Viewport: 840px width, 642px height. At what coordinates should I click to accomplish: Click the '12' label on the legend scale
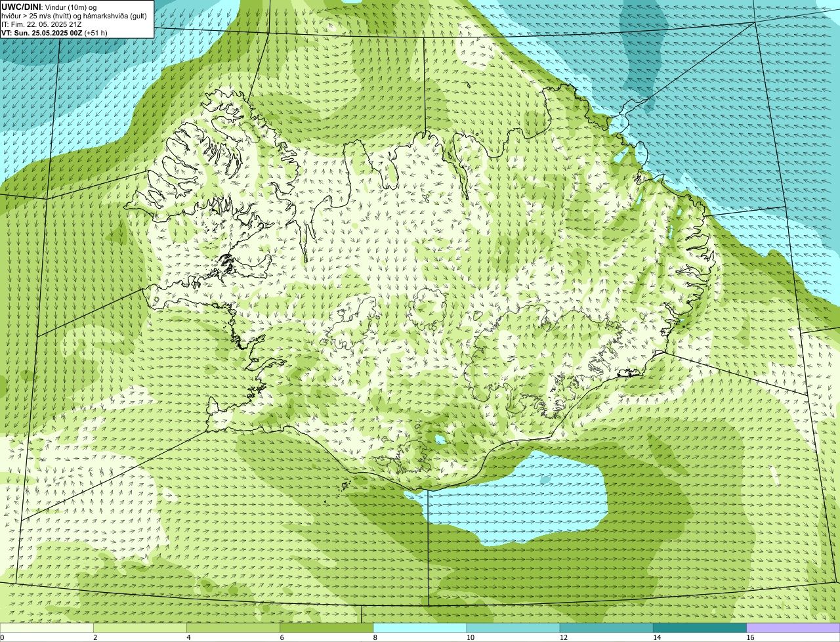[564, 637]
